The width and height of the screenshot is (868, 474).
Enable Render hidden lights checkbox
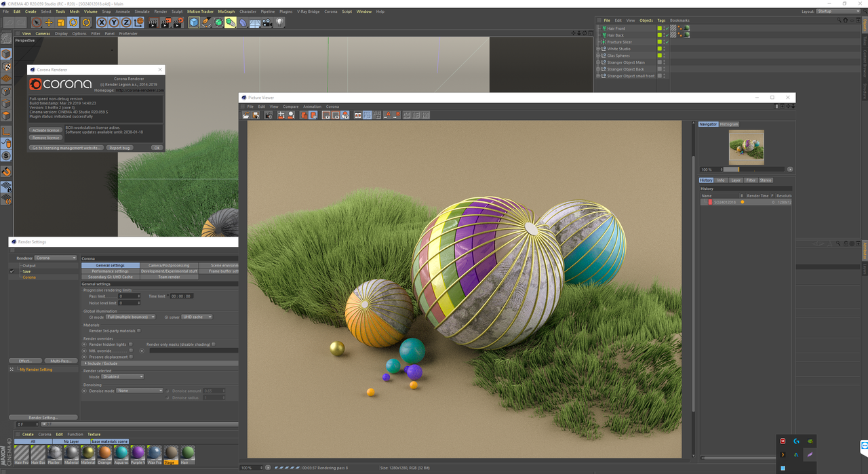[x=131, y=344]
